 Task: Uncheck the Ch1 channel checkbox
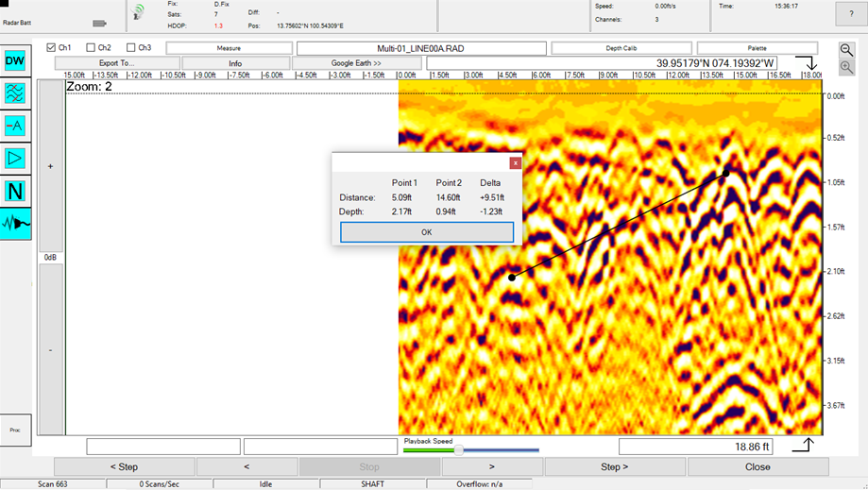coord(51,47)
